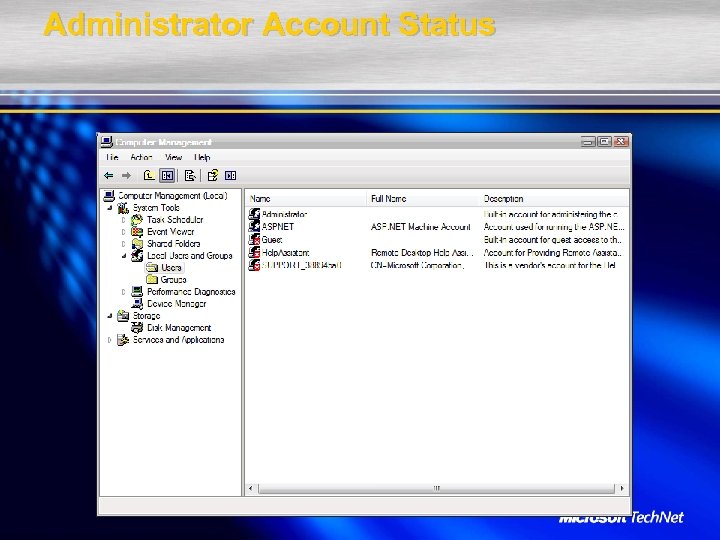Expand the Task Scheduler node
The height and width of the screenshot is (540, 720).
124,220
